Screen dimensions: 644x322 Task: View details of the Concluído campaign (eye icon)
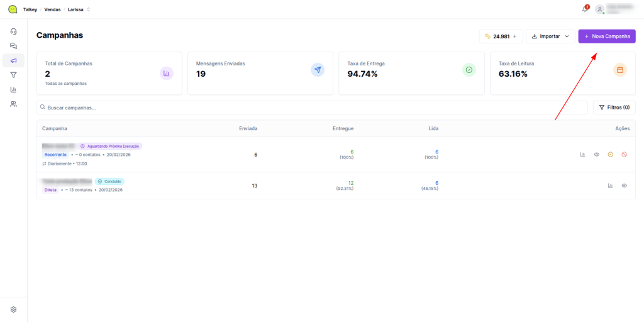click(624, 186)
